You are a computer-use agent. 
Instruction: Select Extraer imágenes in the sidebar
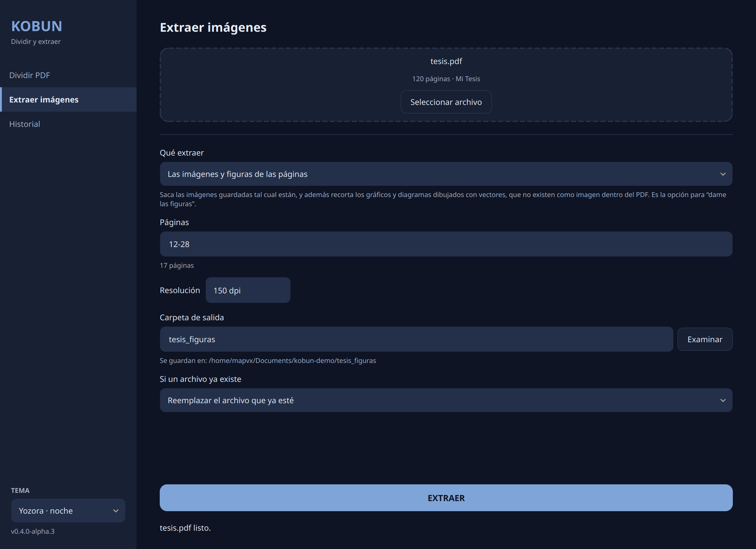point(68,100)
